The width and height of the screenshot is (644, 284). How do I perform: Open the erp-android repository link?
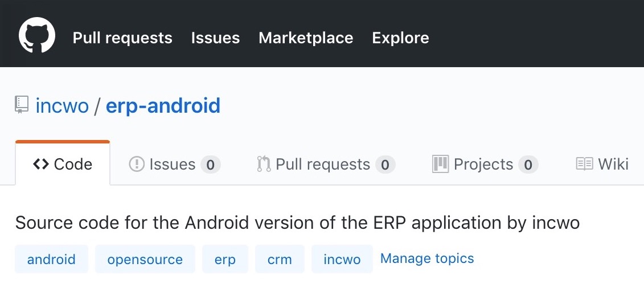163,105
